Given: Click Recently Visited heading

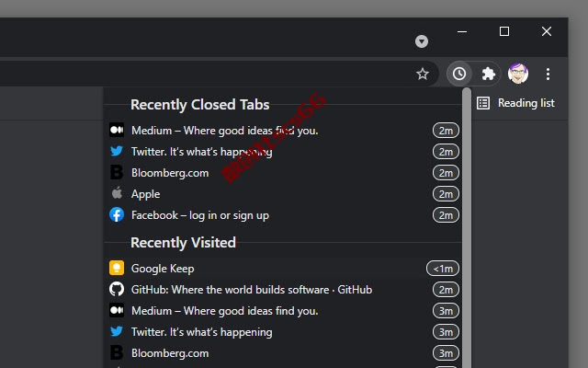Looking at the screenshot, I should pyautogui.click(x=183, y=243).
